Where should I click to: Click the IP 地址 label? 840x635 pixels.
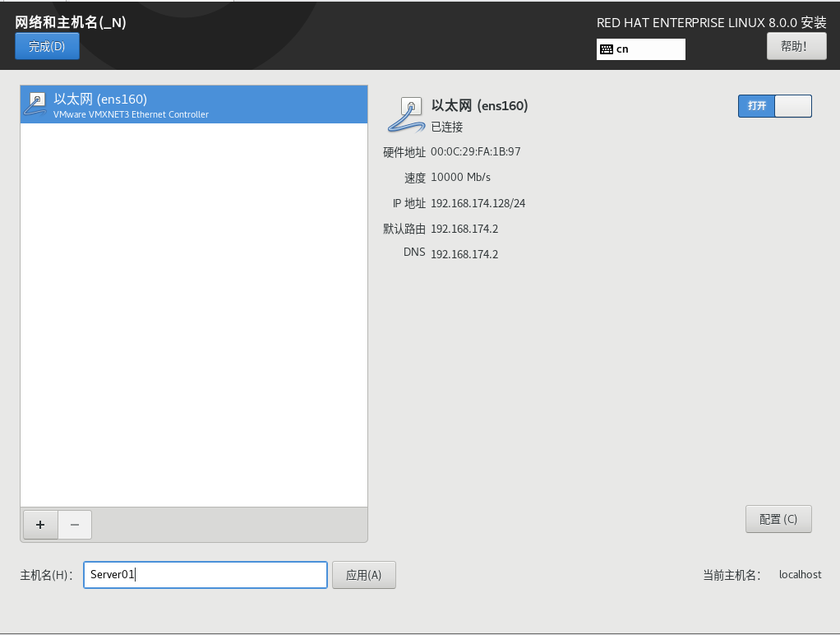click(x=409, y=203)
